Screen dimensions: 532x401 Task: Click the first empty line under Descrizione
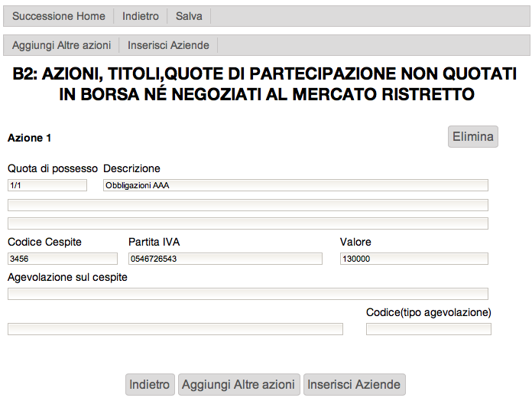[x=248, y=204]
